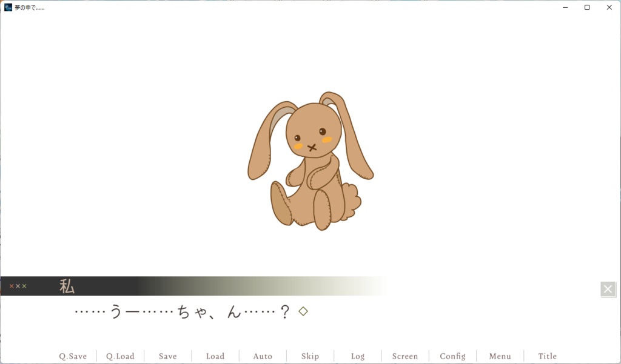Click the 夢の中で…… title bar text

[29, 8]
